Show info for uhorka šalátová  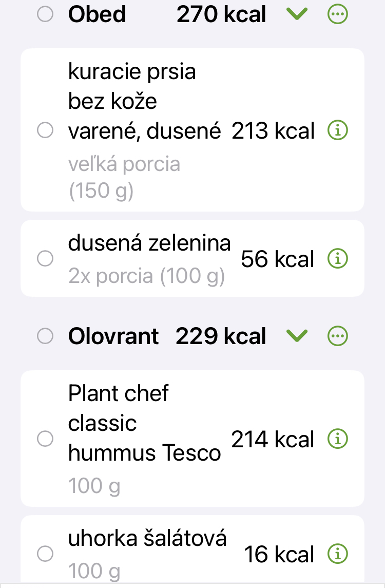337,554
